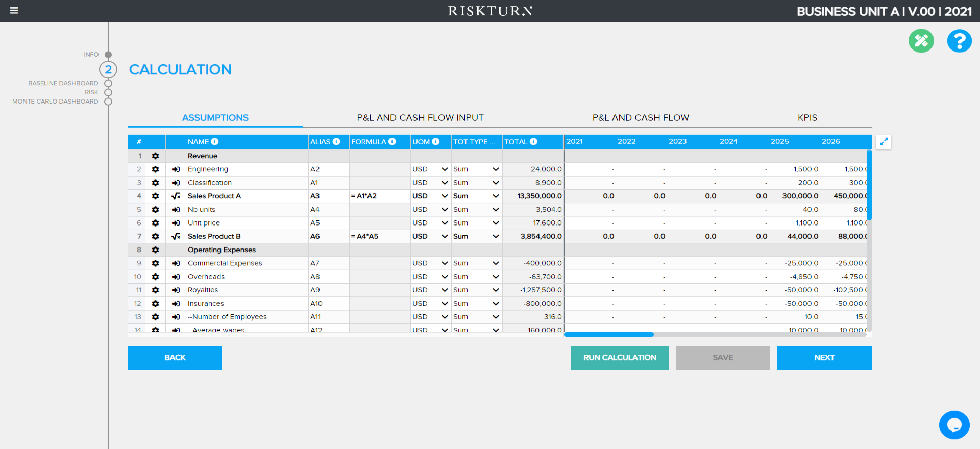Click formula icon on Sales Product B row
Screen dimensions: 980x449
(176, 236)
